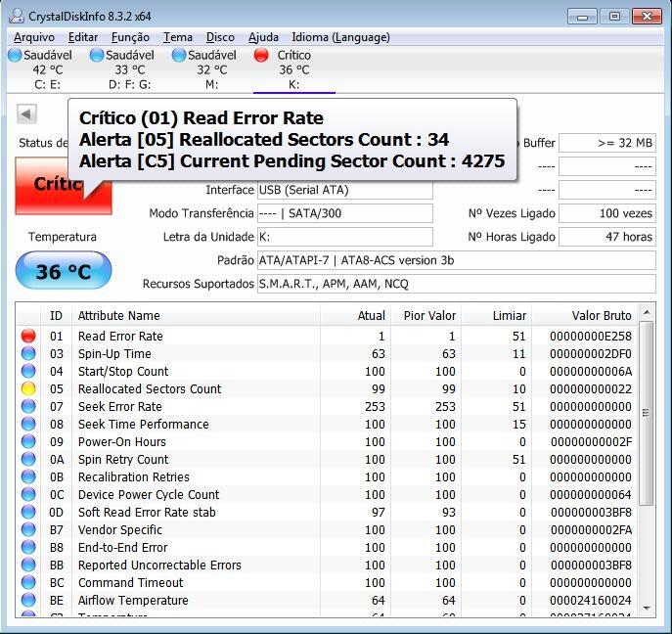Click the Atual column header
Viewport: 672px width, 634px height.
[356, 315]
